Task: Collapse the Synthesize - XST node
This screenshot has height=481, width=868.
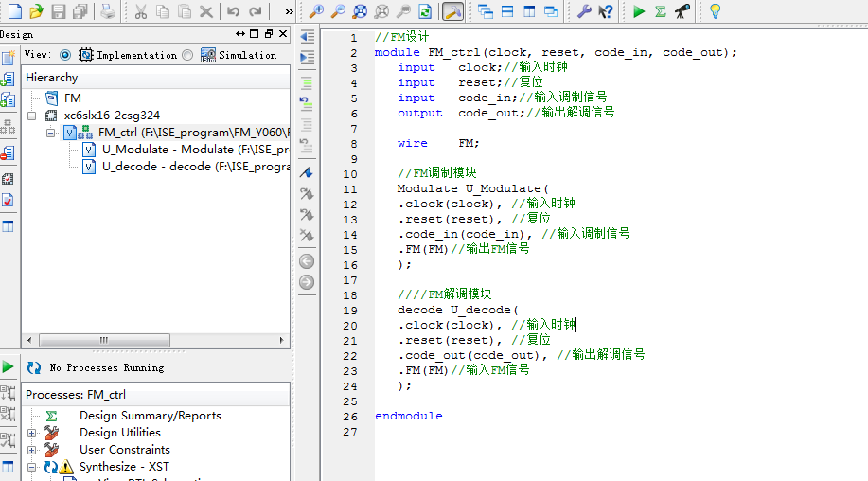Action: [x=32, y=467]
